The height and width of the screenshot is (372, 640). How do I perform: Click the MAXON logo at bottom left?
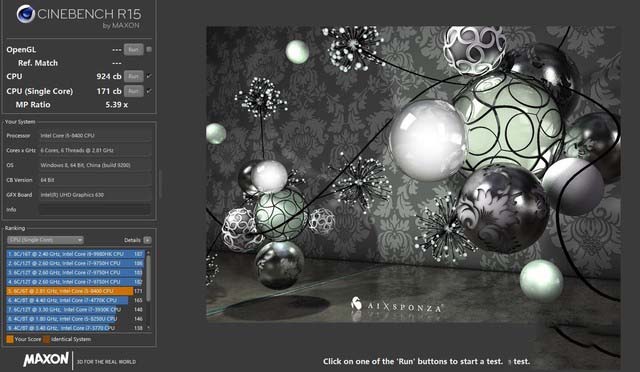tap(46, 359)
